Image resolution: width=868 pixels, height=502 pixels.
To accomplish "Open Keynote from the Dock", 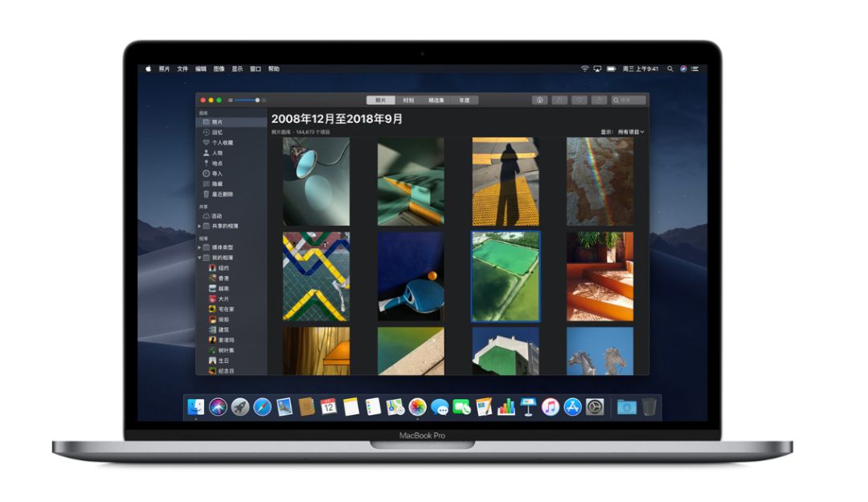I will [528, 407].
